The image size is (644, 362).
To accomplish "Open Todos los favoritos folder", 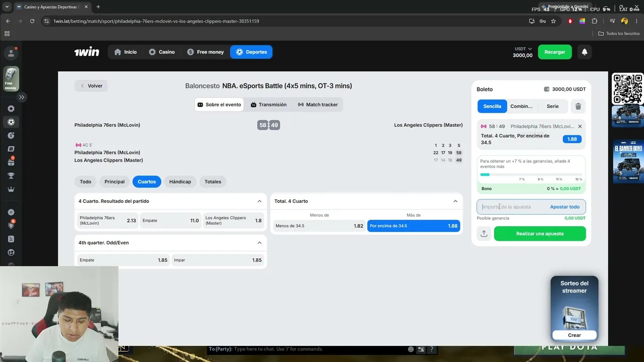I will 619,33.
